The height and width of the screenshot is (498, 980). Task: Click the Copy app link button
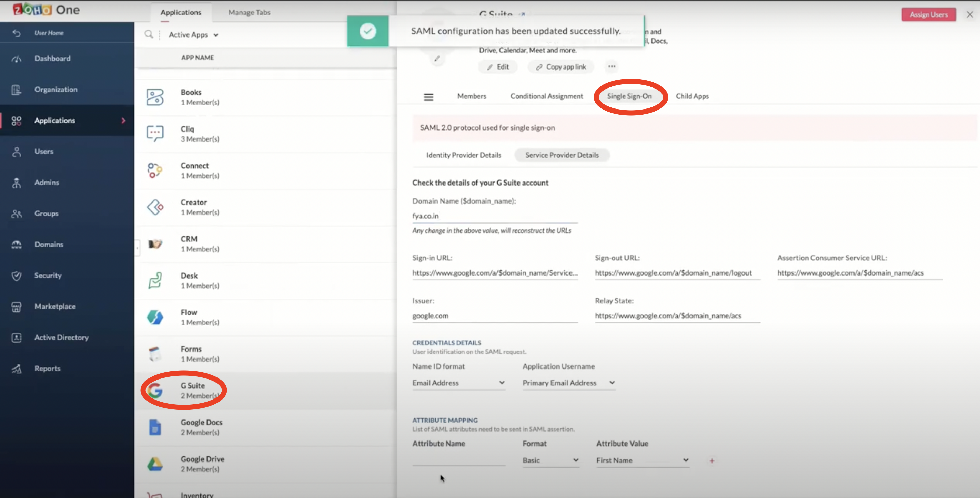coord(561,67)
